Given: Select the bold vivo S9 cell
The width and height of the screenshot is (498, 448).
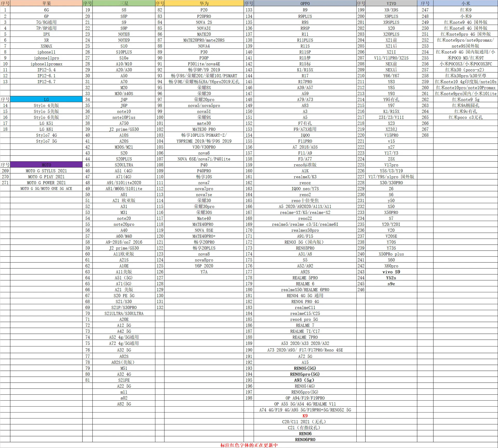Looking at the screenshot, I should pyautogui.click(x=391, y=272).
